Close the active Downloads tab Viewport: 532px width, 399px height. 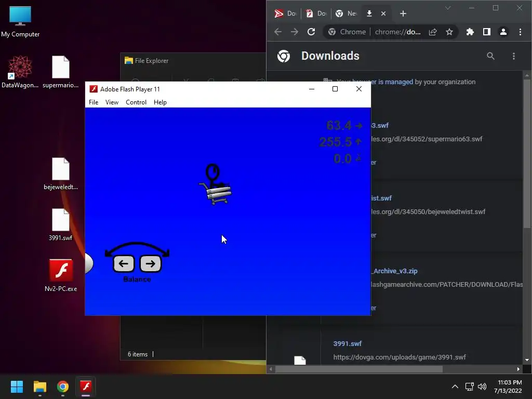(x=383, y=14)
